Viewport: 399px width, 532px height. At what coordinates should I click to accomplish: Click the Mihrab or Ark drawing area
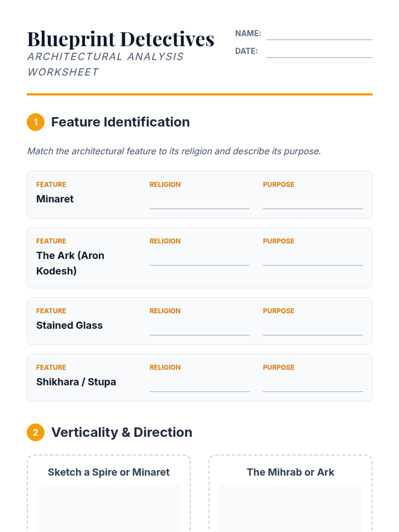(x=290, y=509)
